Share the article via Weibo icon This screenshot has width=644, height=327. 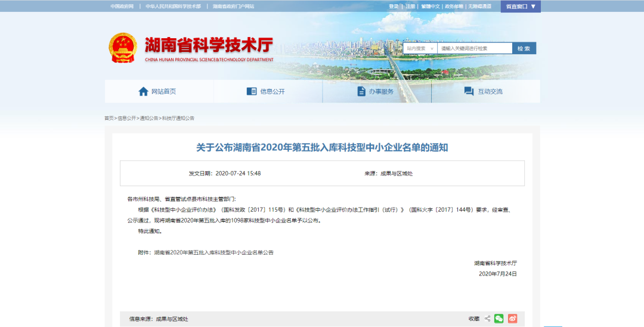pyautogui.click(x=512, y=319)
